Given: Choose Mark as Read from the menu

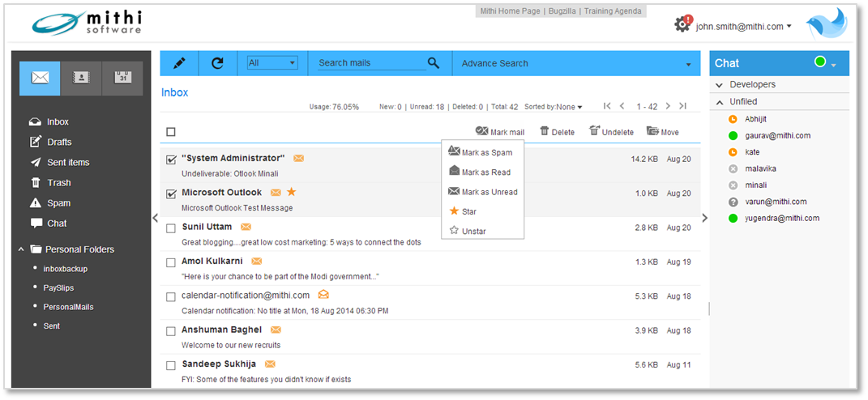Looking at the screenshot, I should [480, 172].
